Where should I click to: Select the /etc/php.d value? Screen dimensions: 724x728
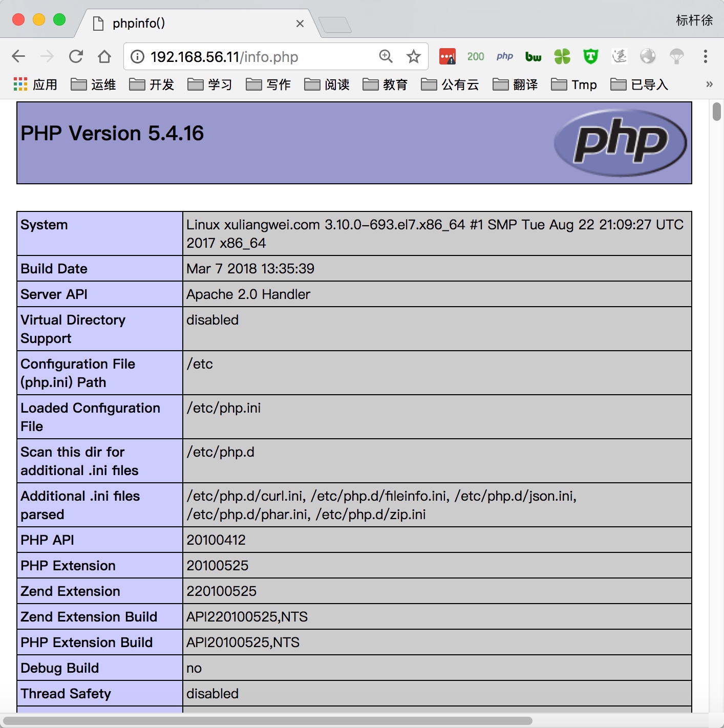click(x=220, y=452)
